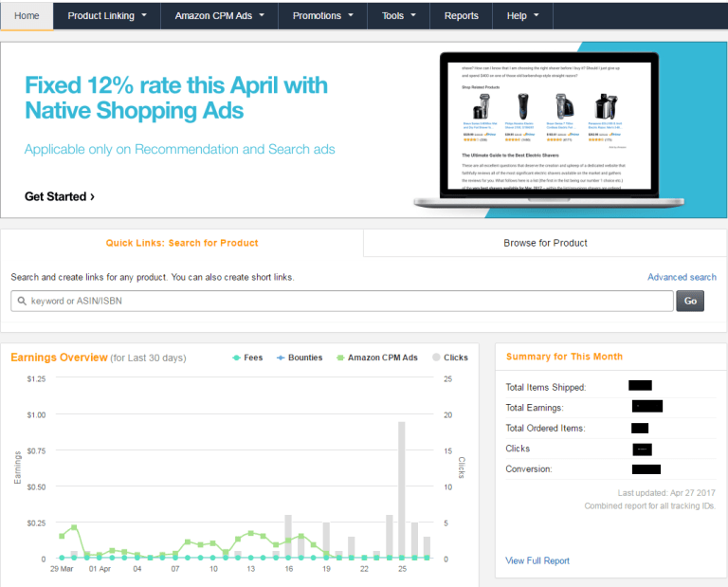Click the tall Clicks bar at 25
Viewport: 728px width, 587px height.
(x=402, y=489)
